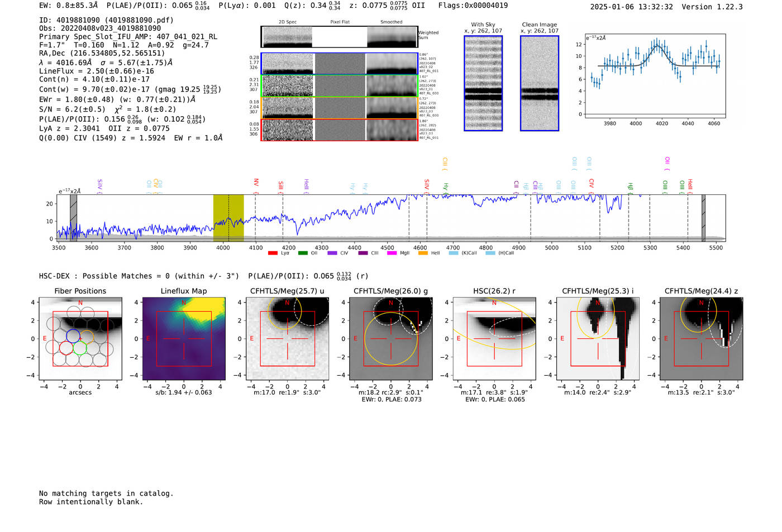Select the Obs: 20220408v023_4019881090 line
This screenshot has height=532, width=782.
100,28
